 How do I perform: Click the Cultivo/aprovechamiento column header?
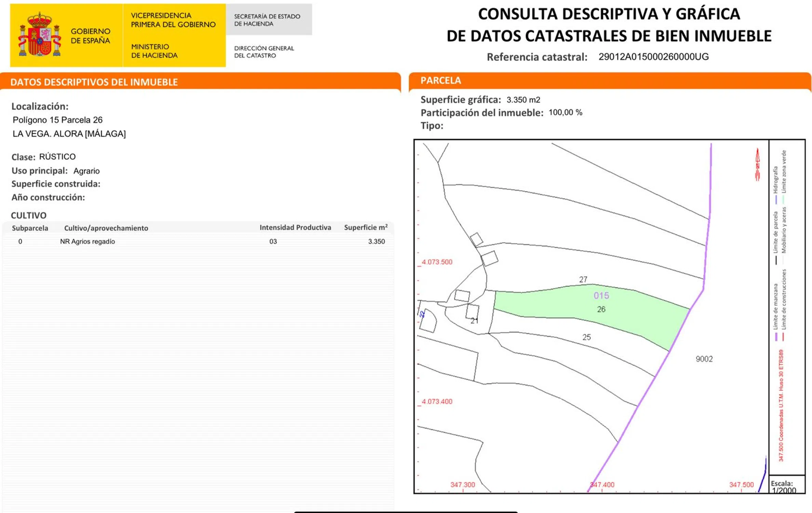point(106,228)
